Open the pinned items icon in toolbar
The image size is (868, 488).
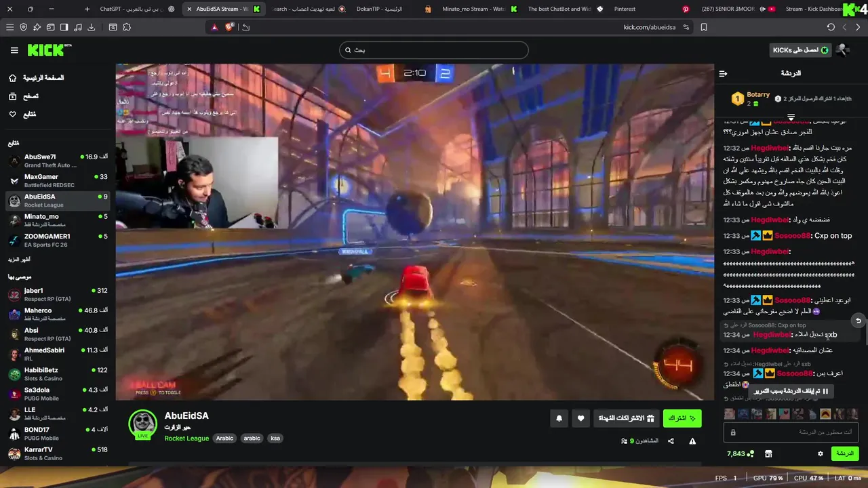tap(37, 27)
